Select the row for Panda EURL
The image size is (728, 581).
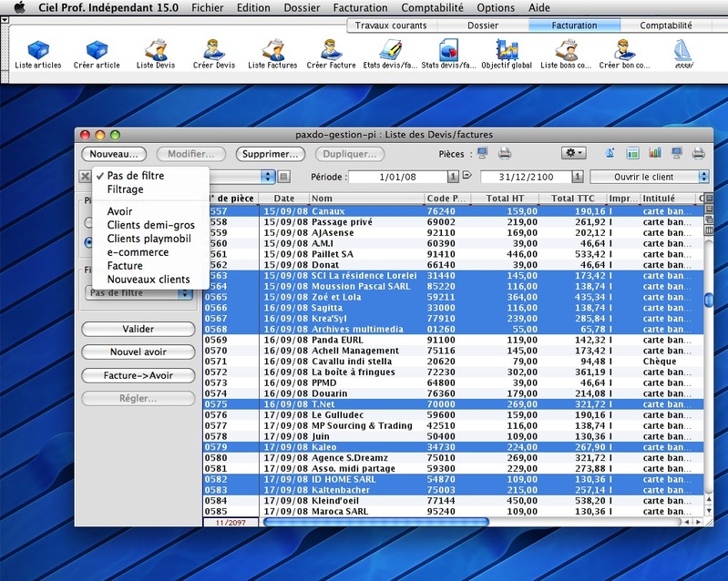point(453,340)
